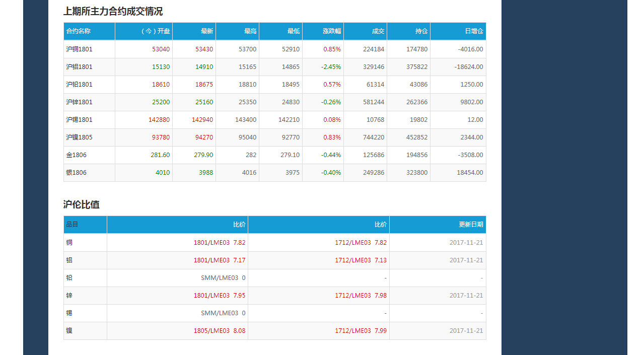Select the 1805/LME03 8.08 nickel ratio
Viewport: 644px width, 355px height.
pyautogui.click(x=220, y=331)
